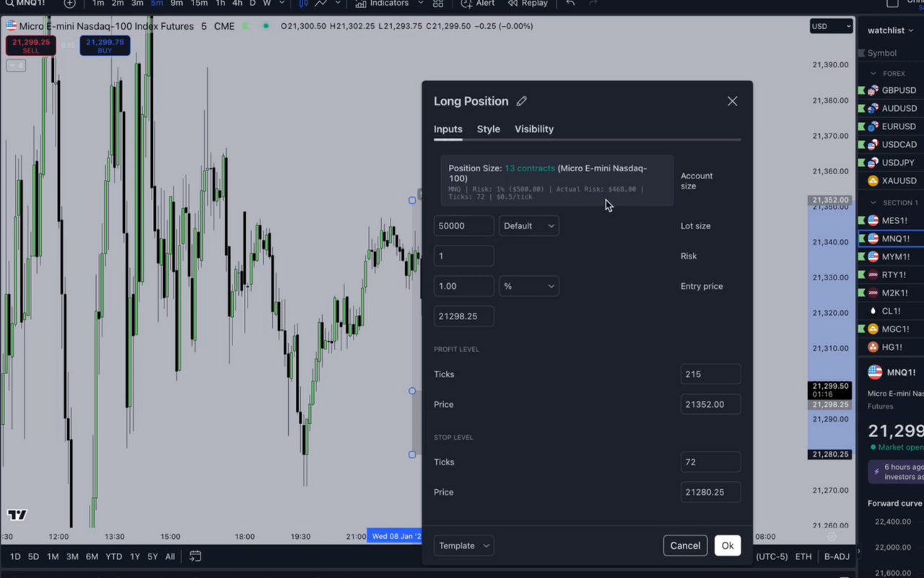Rename Long Position with the pencil icon
Image resolution: width=924 pixels, height=578 pixels.
click(522, 101)
